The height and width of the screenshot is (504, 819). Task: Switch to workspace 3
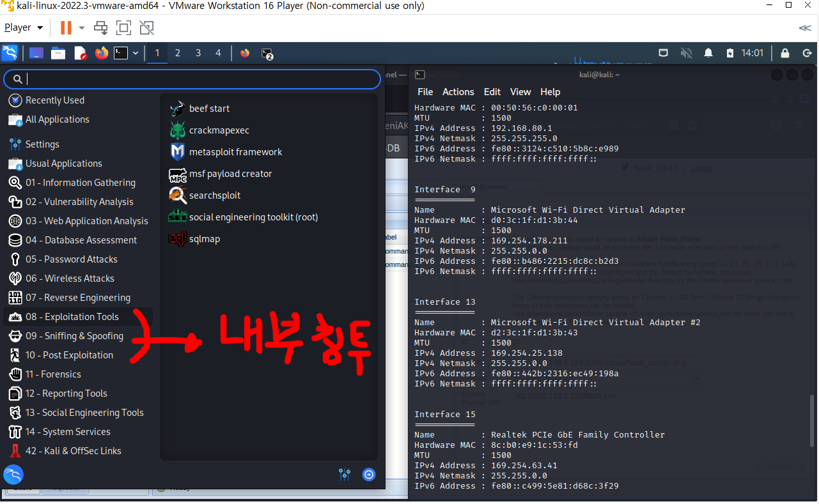198,53
